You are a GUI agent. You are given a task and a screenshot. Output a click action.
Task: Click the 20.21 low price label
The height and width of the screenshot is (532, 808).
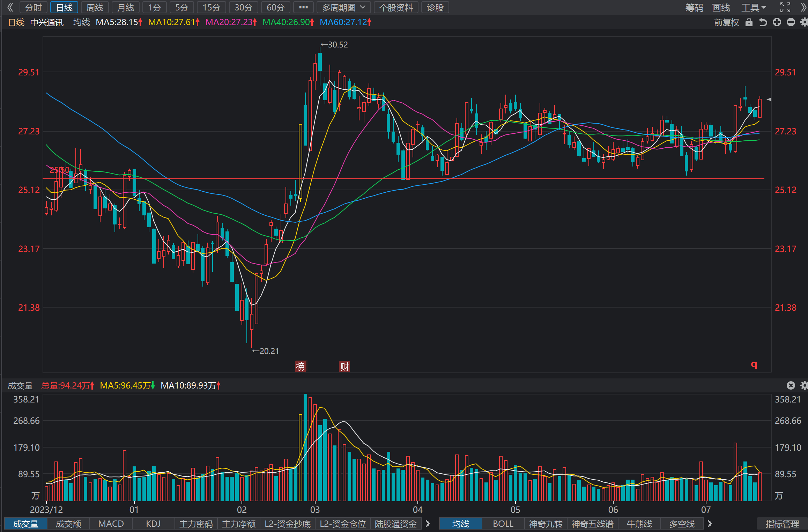click(266, 351)
